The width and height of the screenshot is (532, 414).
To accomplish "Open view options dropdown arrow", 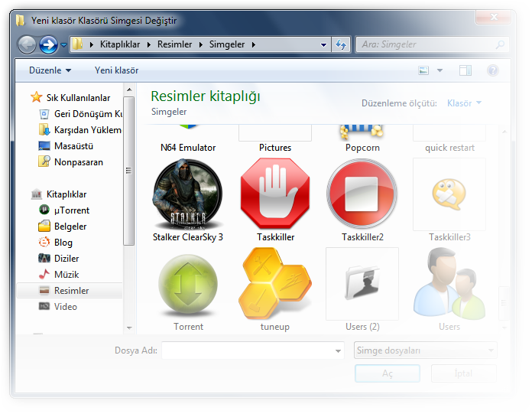I will click(440, 70).
